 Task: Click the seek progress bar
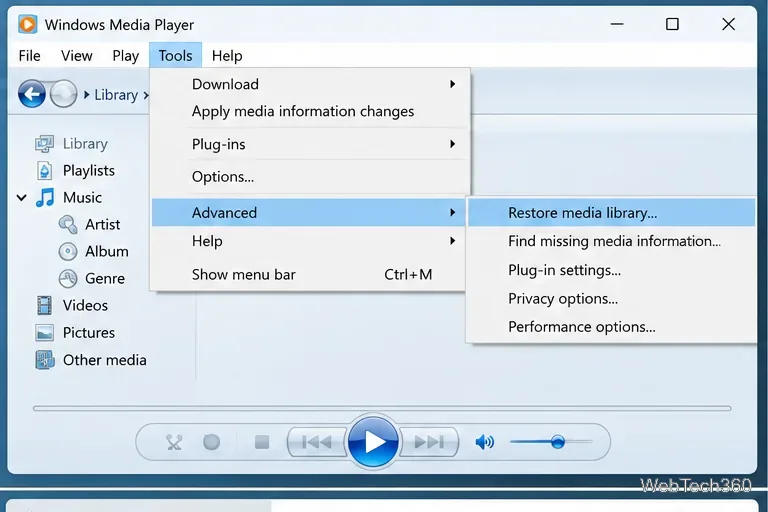point(382,408)
